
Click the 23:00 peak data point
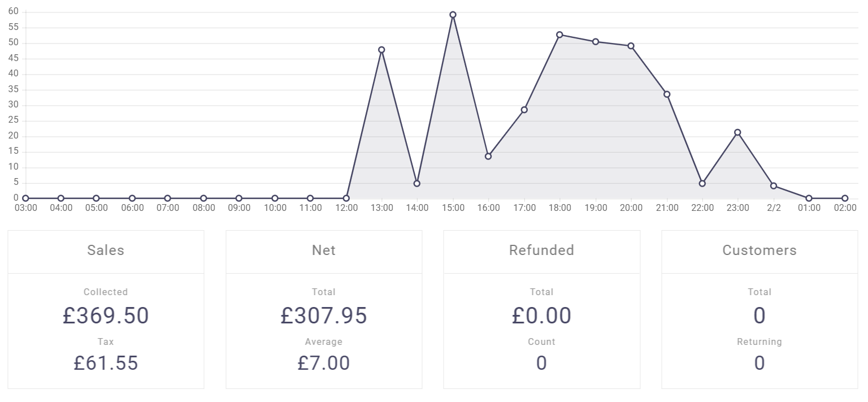pyautogui.click(x=737, y=132)
